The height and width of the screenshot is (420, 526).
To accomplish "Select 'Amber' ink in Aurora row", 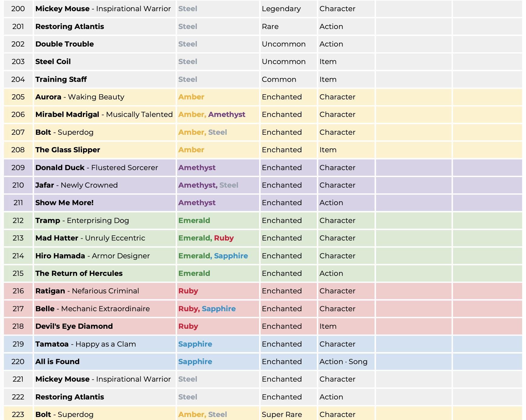I will click(x=191, y=97).
